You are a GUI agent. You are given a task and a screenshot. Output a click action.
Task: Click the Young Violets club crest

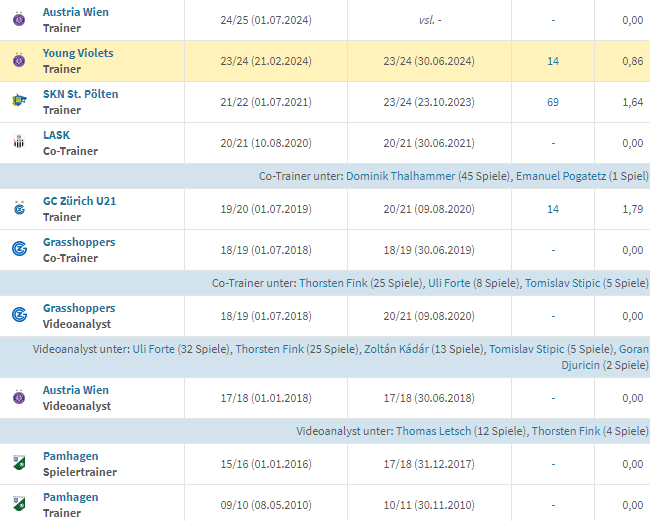[x=17, y=61]
